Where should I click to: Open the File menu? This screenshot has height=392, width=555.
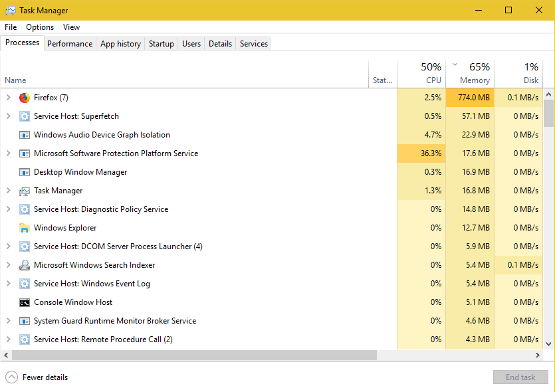(11, 27)
